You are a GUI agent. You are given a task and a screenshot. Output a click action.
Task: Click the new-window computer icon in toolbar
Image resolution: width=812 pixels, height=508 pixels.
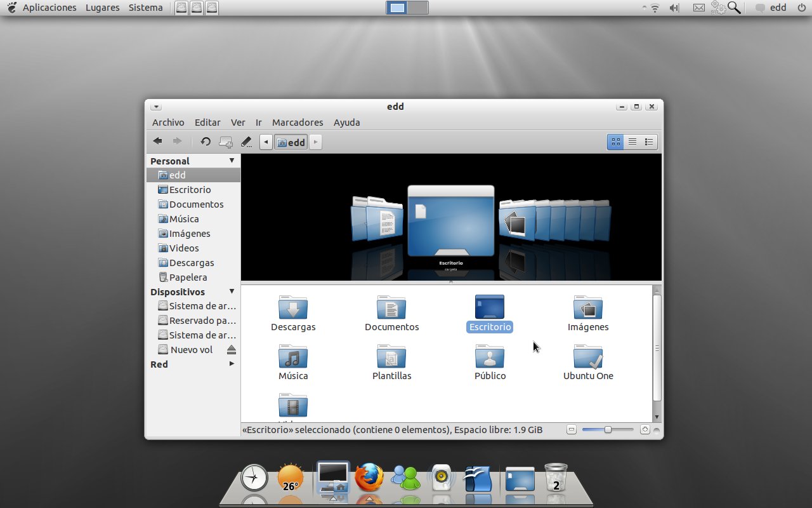coord(226,142)
